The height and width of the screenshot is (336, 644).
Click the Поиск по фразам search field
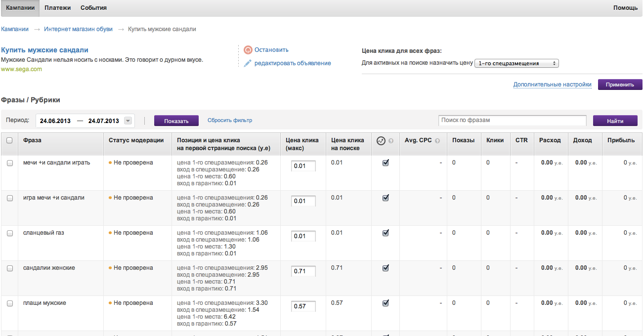pyautogui.click(x=512, y=120)
